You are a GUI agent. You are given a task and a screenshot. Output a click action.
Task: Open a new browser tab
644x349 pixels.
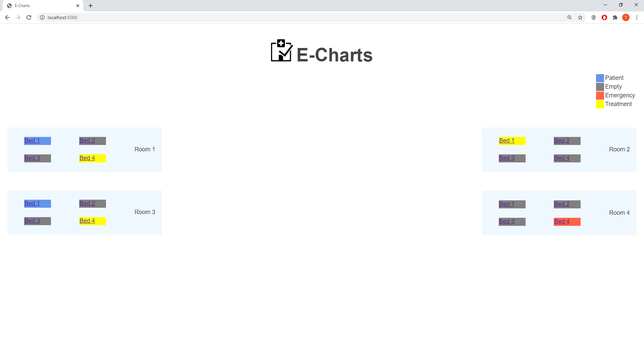91,6
